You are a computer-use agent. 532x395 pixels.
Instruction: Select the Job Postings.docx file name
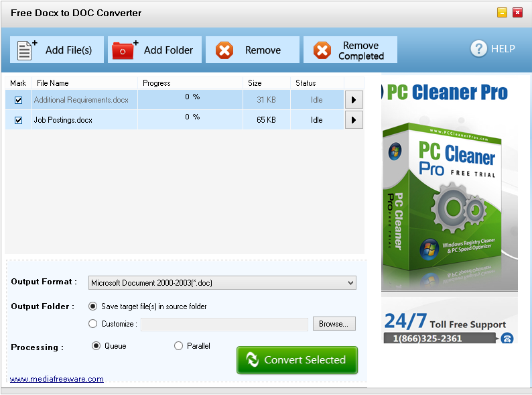[x=63, y=120]
